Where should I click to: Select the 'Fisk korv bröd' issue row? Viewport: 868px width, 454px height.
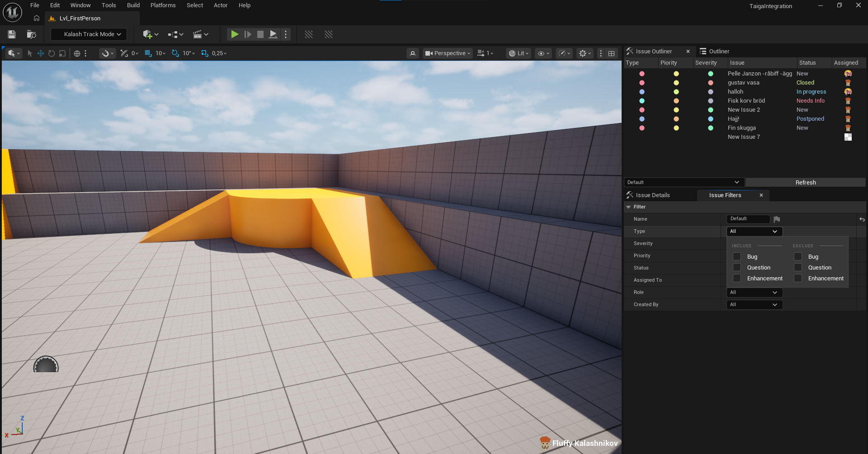746,101
